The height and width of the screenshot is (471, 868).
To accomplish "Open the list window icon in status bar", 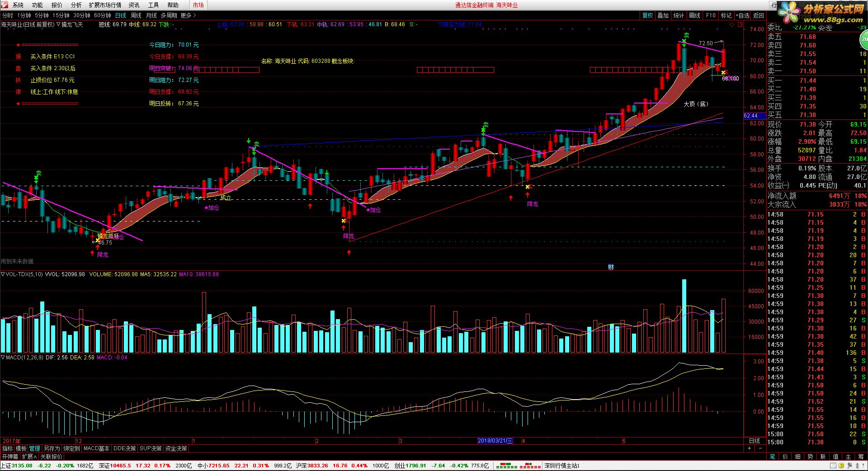I will [833, 465].
